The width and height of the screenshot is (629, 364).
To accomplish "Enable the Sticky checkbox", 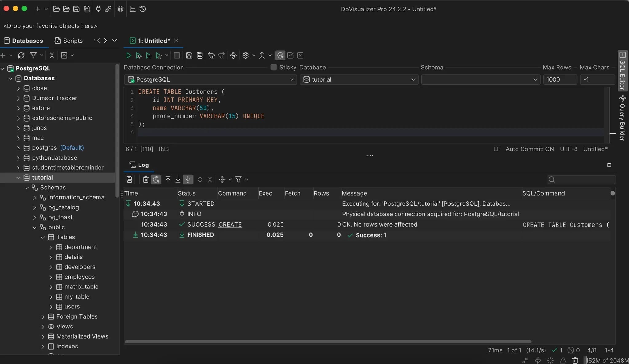I will coord(273,67).
